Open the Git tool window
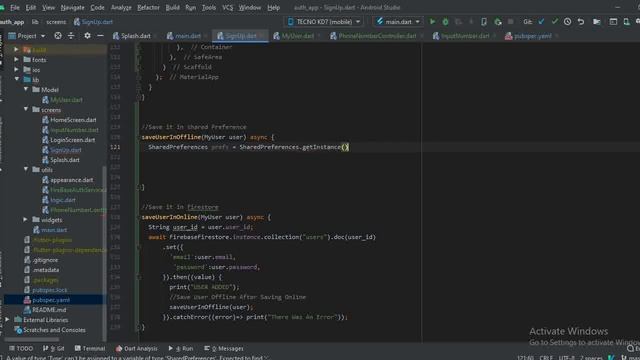Viewport: 640px width, 360px height. (53, 348)
